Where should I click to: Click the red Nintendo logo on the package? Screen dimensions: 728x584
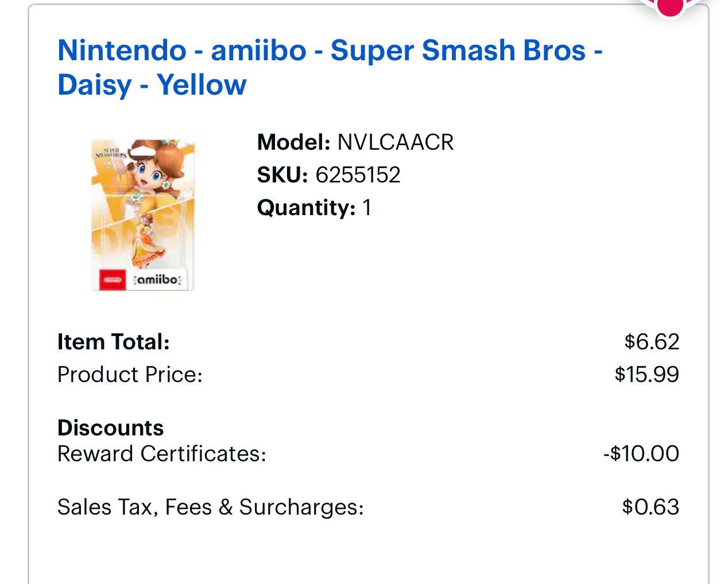coord(112,279)
